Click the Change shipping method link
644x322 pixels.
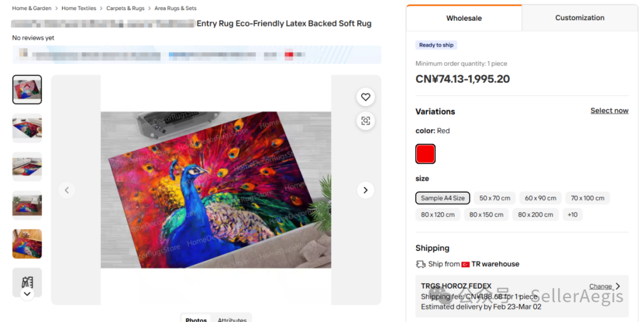click(600, 286)
